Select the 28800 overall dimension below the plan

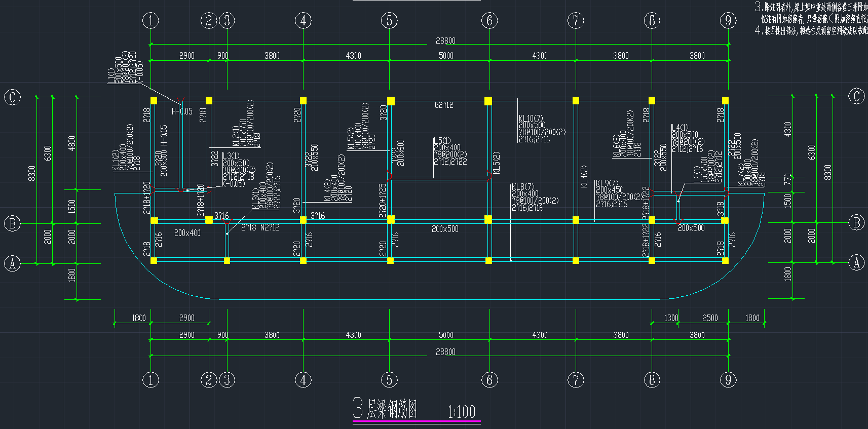click(445, 352)
